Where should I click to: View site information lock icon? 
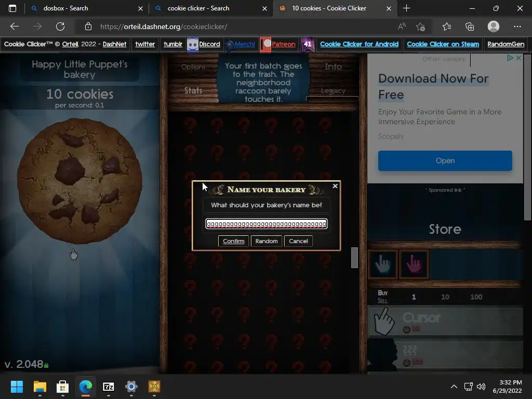[x=88, y=26]
